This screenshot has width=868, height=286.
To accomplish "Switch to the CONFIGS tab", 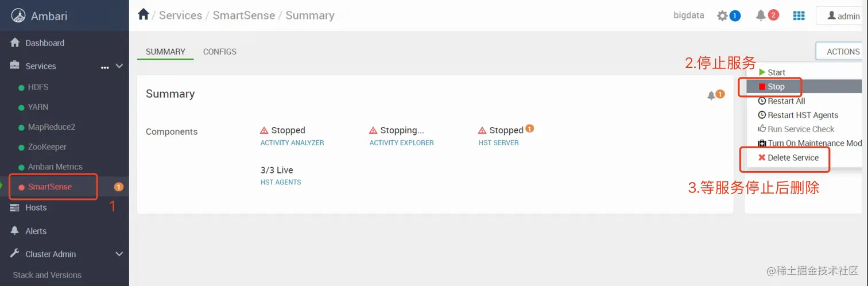I will pos(220,52).
